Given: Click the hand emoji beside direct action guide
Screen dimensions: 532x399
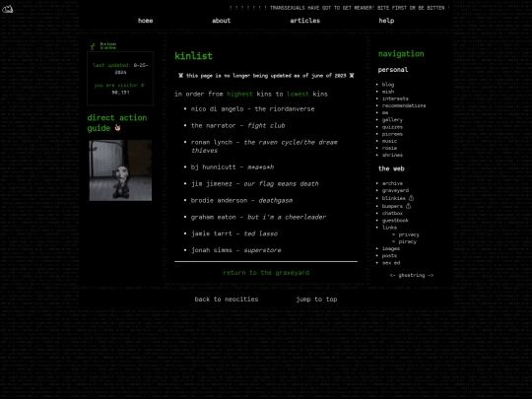Looking at the screenshot, I should (x=117, y=128).
